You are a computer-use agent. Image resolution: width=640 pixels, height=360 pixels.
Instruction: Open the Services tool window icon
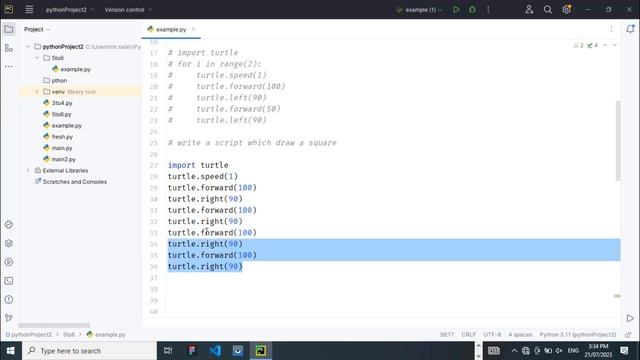coord(9,262)
